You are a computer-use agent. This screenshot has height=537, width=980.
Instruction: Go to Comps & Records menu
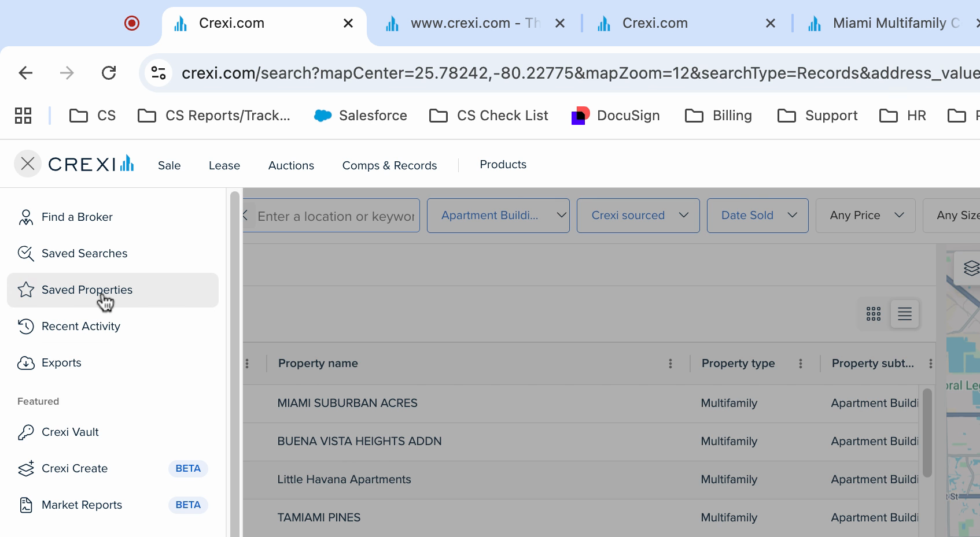click(389, 165)
